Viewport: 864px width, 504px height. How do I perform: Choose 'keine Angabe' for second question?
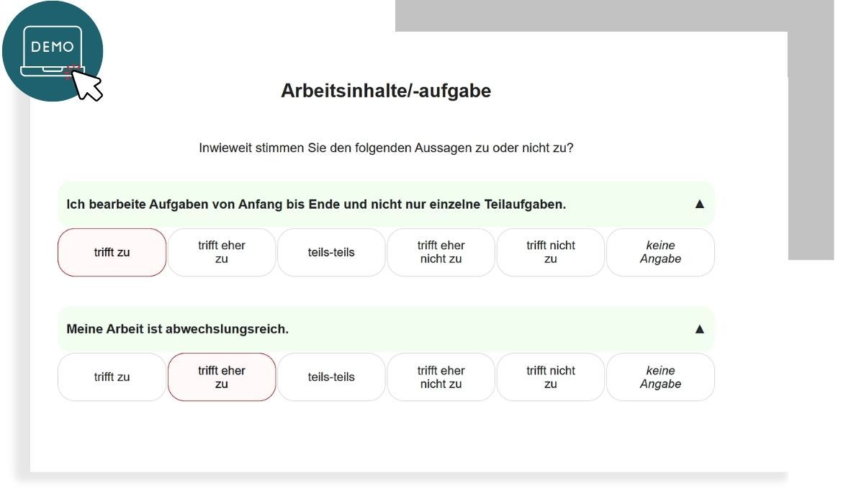pos(660,377)
